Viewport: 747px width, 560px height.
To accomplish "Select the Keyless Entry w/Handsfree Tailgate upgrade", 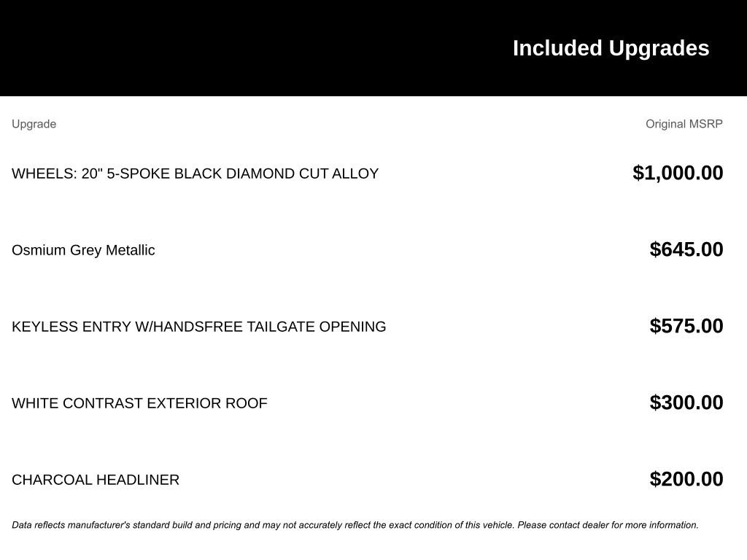I will (198, 327).
